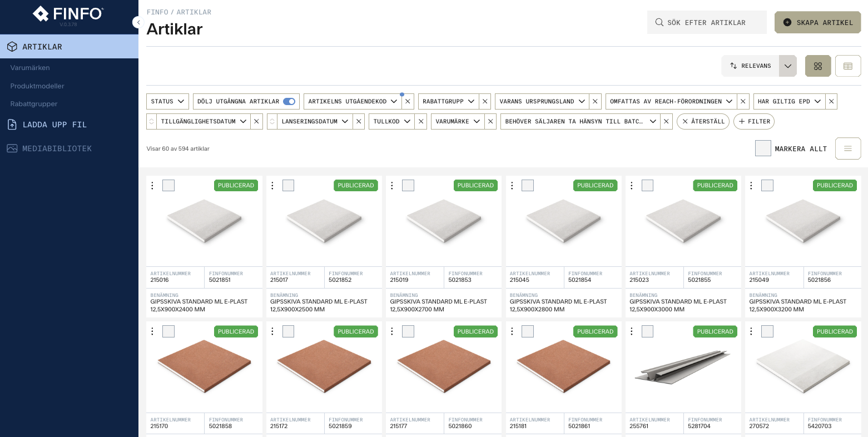Open three-dot menu on article 215017

tap(272, 185)
